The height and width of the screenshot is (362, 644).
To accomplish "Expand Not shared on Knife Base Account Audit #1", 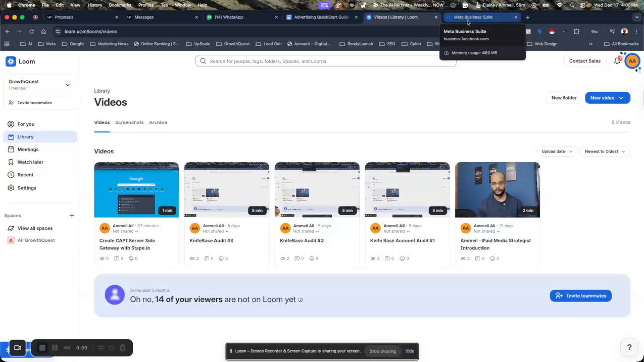I will pos(396,231).
